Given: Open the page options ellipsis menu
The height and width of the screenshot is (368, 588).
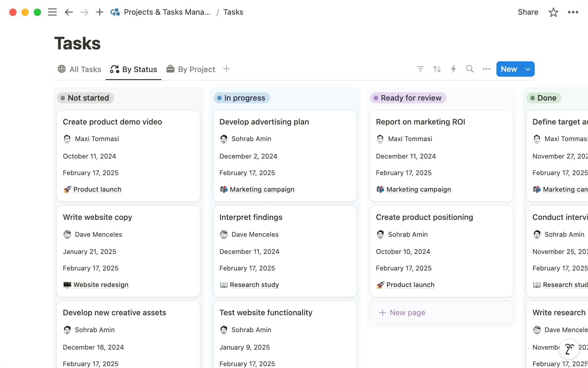Looking at the screenshot, I should (x=573, y=12).
